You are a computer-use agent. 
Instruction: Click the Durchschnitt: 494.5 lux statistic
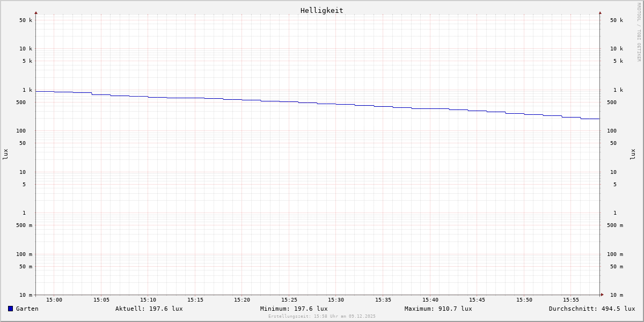click(591, 309)
